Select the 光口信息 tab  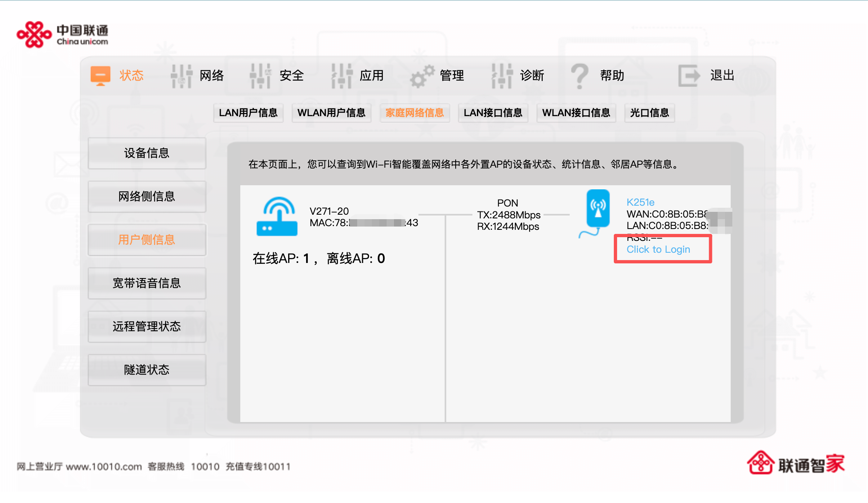(649, 113)
